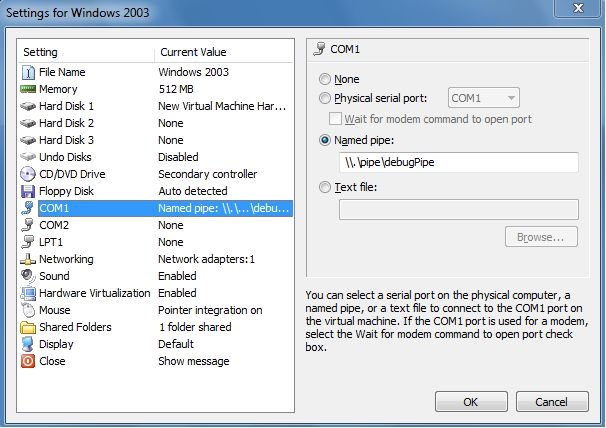This screenshot has width=606, height=428.
Task: Click the Mouse icon
Action: click(x=28, y=310)
